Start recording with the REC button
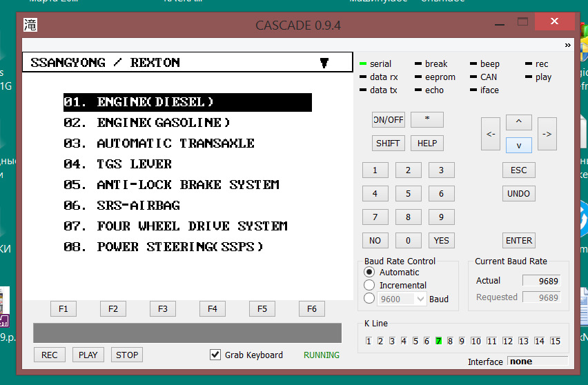The height and width of the screenshot is (385, 588). tap(50, 355)
